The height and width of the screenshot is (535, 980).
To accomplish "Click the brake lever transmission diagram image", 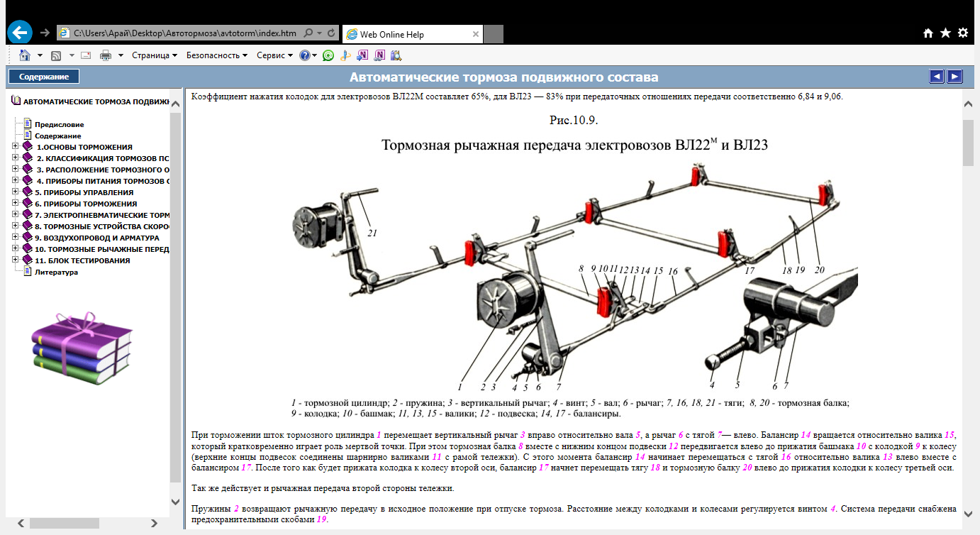I will pyautogui.click(x=574, y=277).
